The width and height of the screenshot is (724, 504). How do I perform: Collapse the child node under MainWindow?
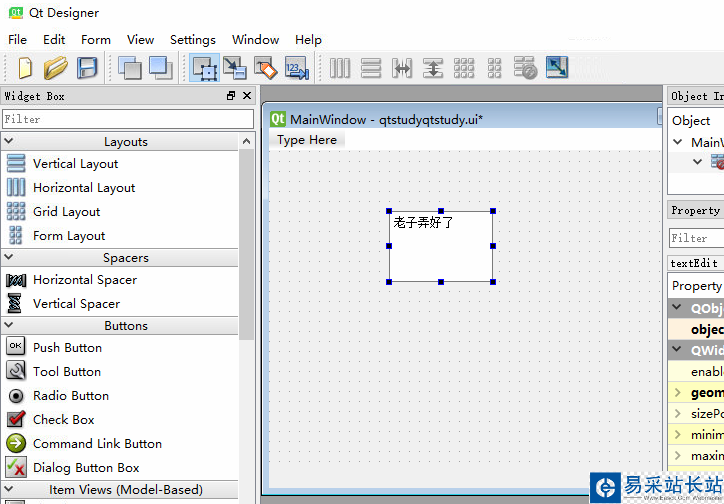(x=698, y=162)
